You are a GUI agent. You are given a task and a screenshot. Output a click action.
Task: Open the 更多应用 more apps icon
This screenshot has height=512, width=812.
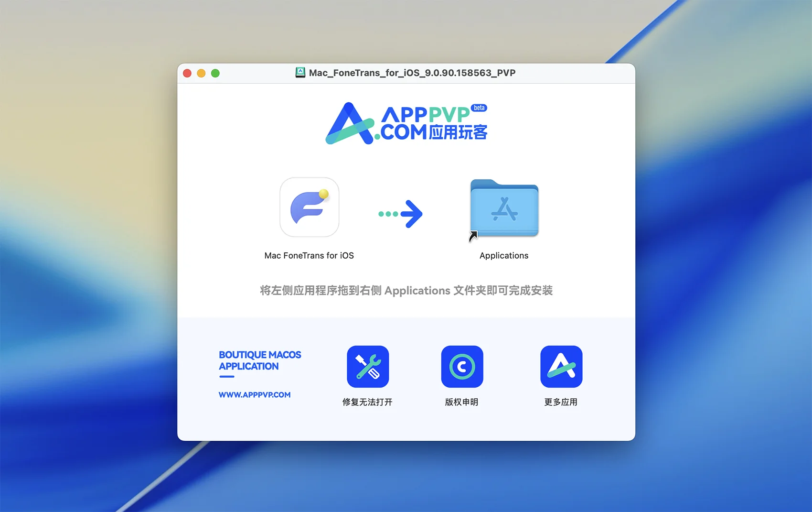pyautogui.click(x=561, y=366)
